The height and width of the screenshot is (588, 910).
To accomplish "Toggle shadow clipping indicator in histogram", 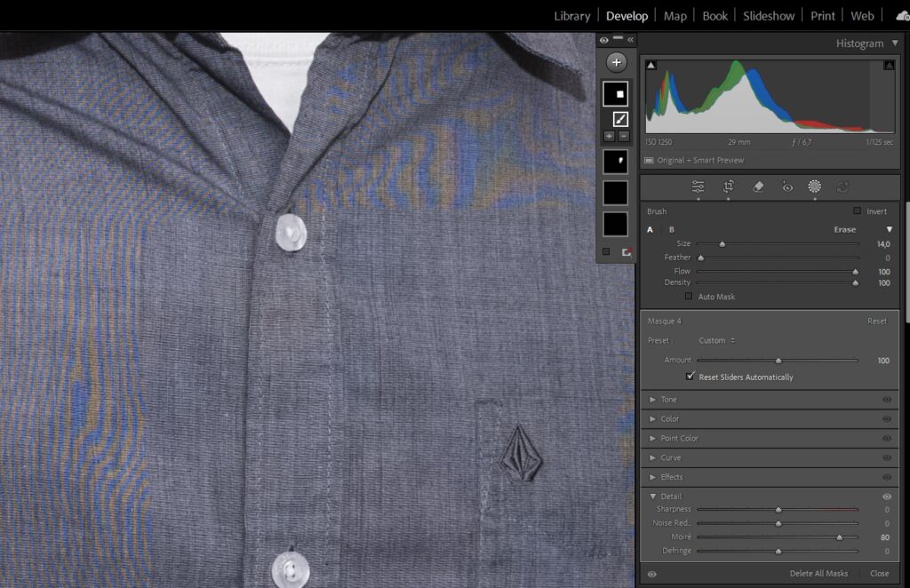I will click(x=651, y=66).
